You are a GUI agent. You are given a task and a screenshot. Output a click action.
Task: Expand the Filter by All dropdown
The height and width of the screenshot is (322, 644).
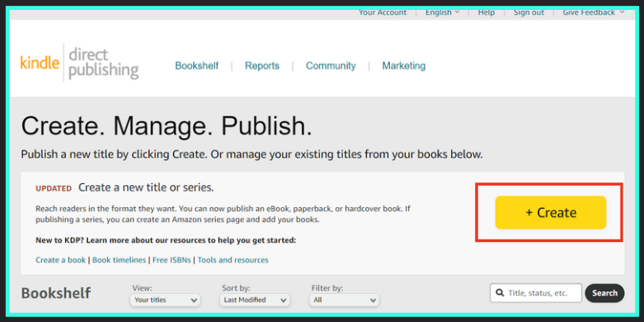click(344, 301)
